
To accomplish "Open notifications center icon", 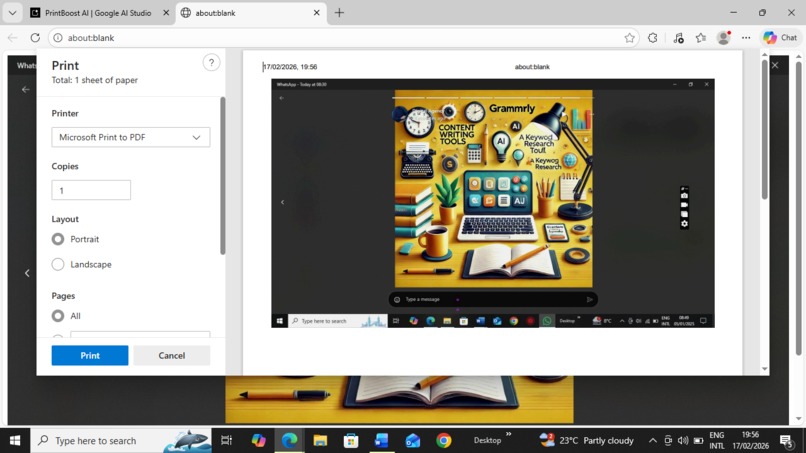I will 785,441.
